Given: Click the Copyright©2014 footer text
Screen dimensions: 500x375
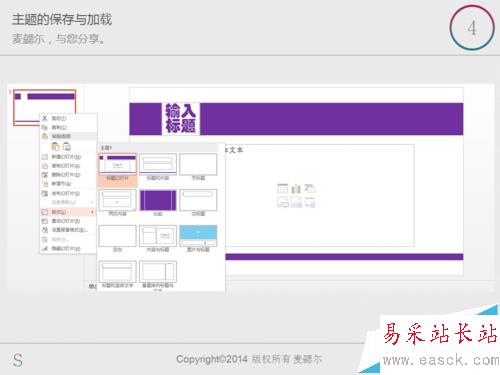Looking at the screenshot, I should [x=249, y=359].
